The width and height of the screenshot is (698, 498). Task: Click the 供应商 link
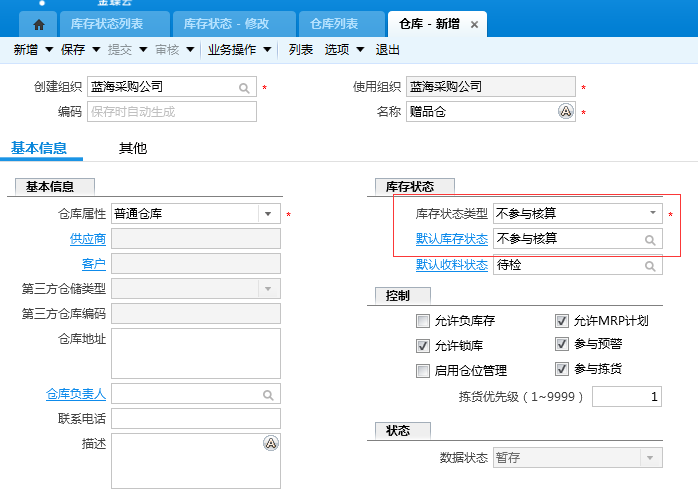click(87, 239)
